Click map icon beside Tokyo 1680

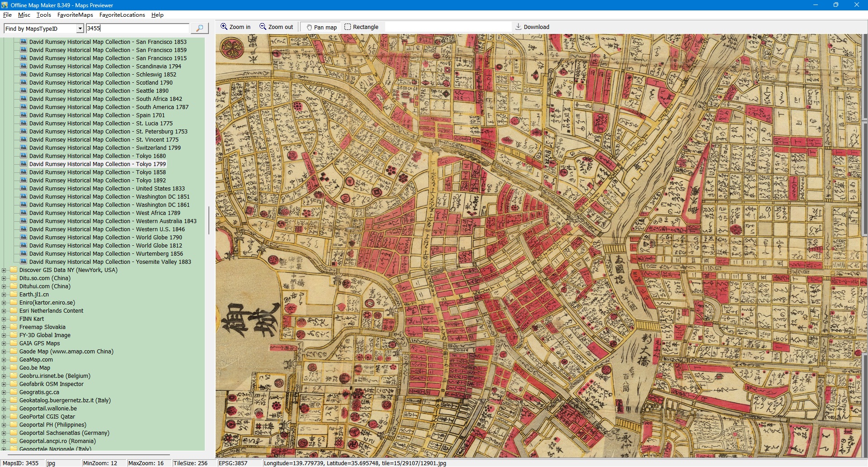(24, 156)
